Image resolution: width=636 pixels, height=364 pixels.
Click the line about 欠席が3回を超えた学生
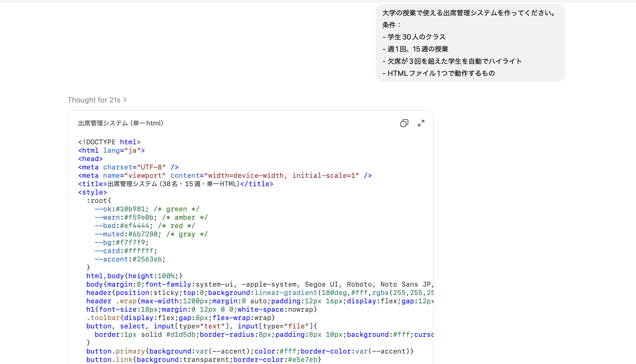(x=452, y=61)
